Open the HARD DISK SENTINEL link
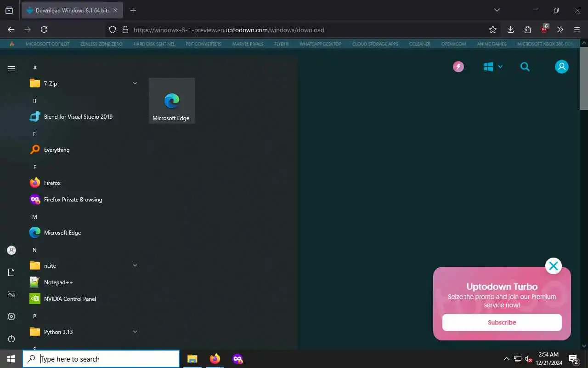 pos(154,44)
